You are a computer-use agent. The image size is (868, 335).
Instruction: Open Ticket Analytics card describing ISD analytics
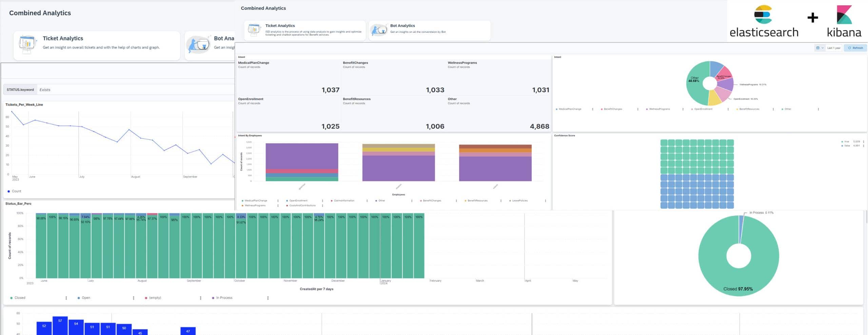pos(304,30)
